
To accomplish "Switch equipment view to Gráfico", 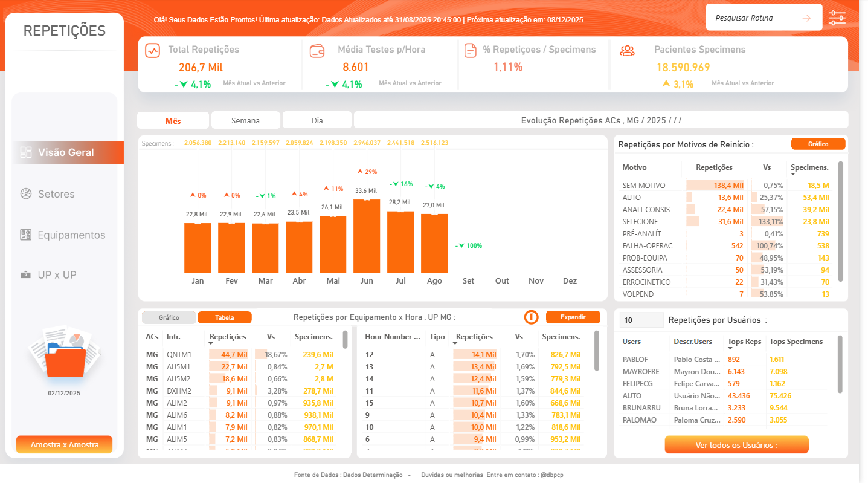I will coord(169,317).
